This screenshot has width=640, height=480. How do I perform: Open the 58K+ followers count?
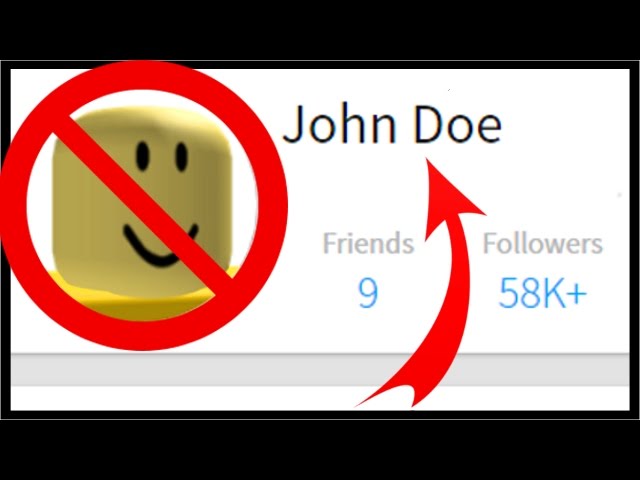point(543,293)
